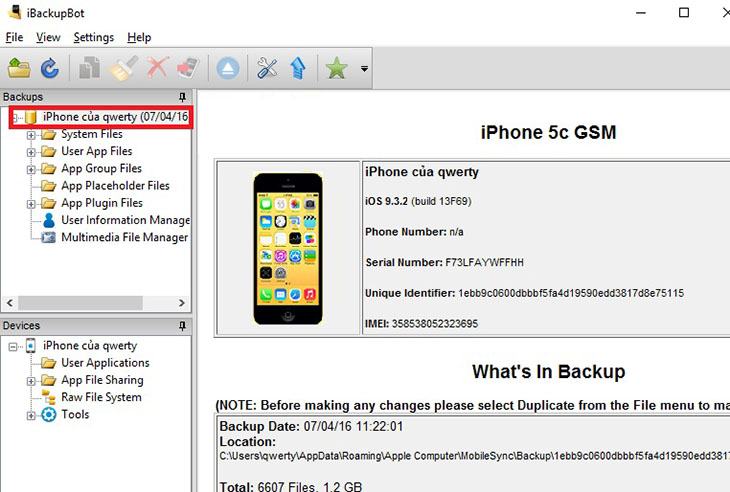Screen dimensions: 730x492
Task: Expand the System Files folder
Action: pos(31,135)
